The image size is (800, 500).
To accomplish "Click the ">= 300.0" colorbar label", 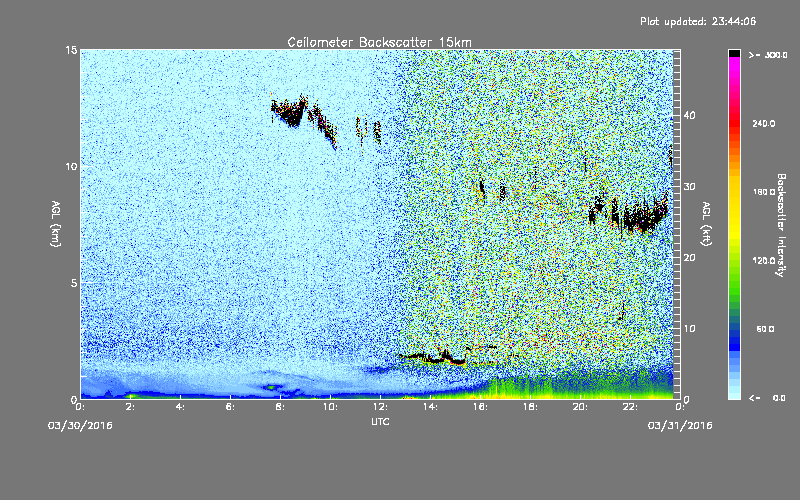I will [x=768, y=55].
